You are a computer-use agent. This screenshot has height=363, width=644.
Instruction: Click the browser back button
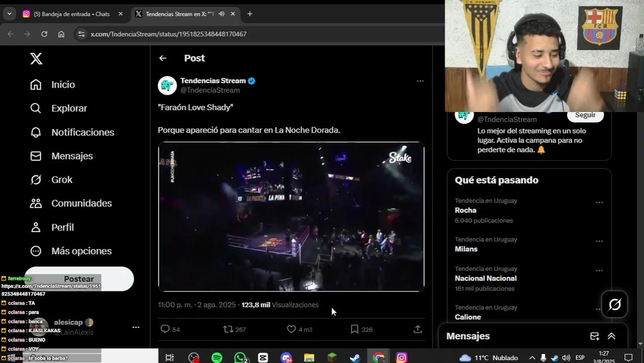click(x=11, y=34)
